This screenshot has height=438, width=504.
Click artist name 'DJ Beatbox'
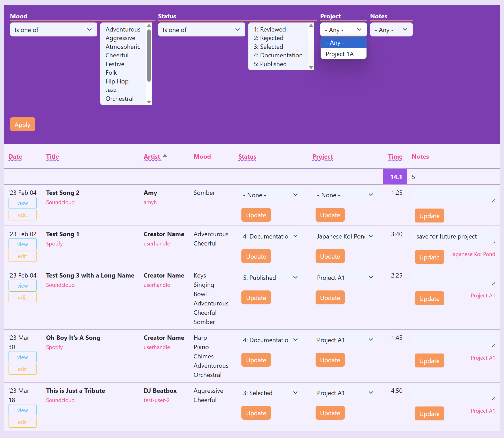(160, 391)
